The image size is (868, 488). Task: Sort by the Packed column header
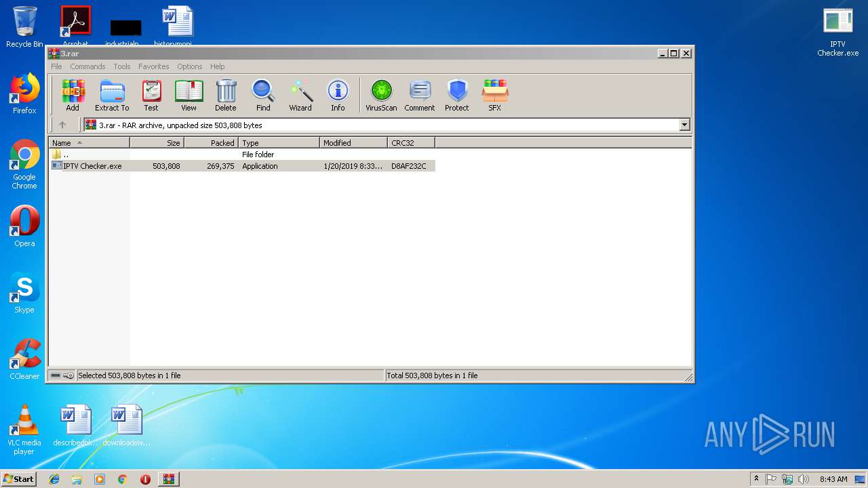(211, 143)
